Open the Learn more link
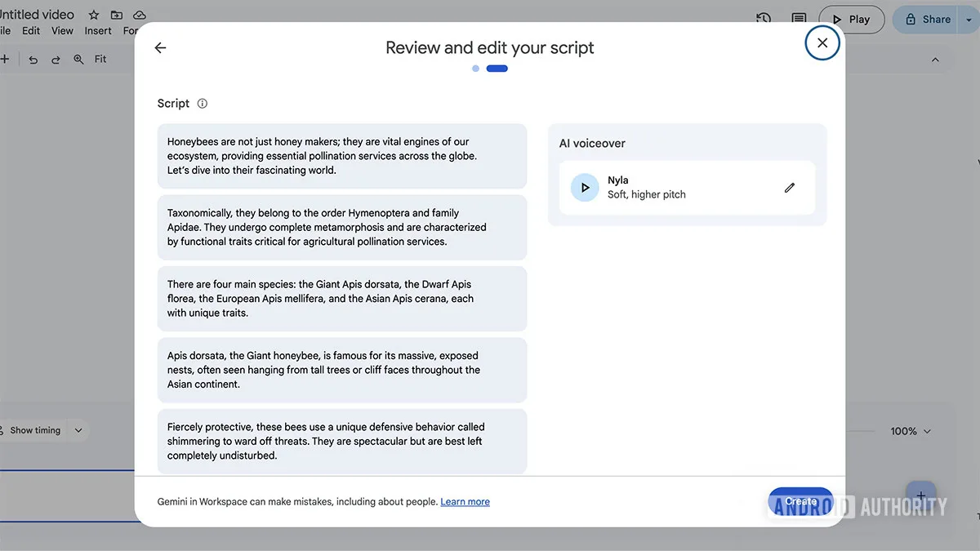 click(x=465, y=502)
